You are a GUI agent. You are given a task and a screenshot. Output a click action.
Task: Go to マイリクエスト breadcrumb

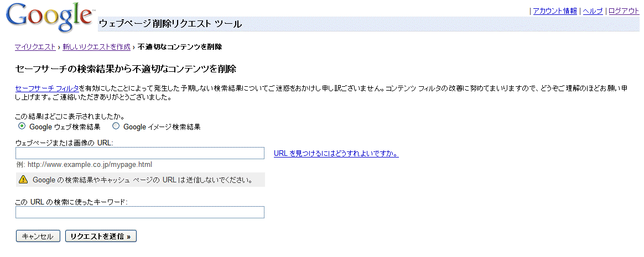coord(35,47)
